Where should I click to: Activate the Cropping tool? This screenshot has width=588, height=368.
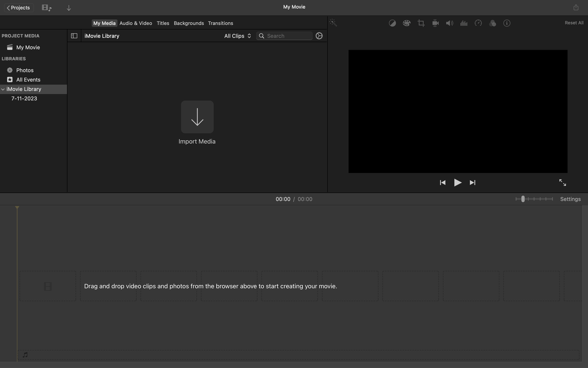pyautogui.click(x=421, y=23)
